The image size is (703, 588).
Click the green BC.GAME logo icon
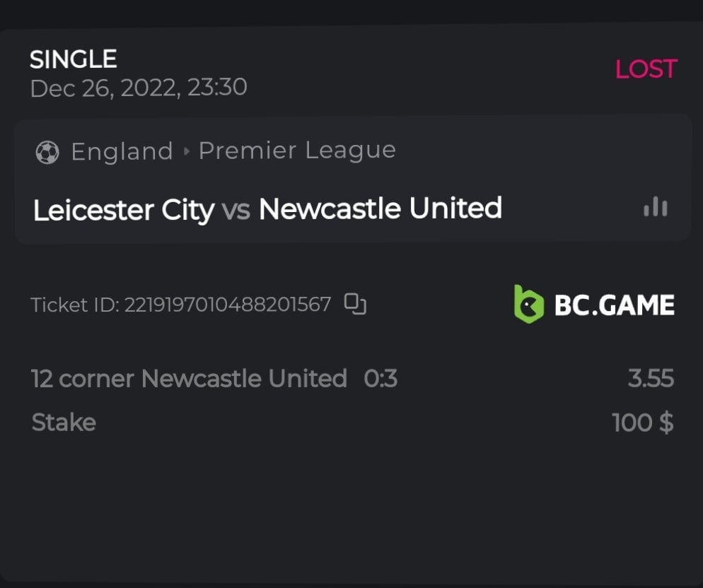tap(528, 305)
